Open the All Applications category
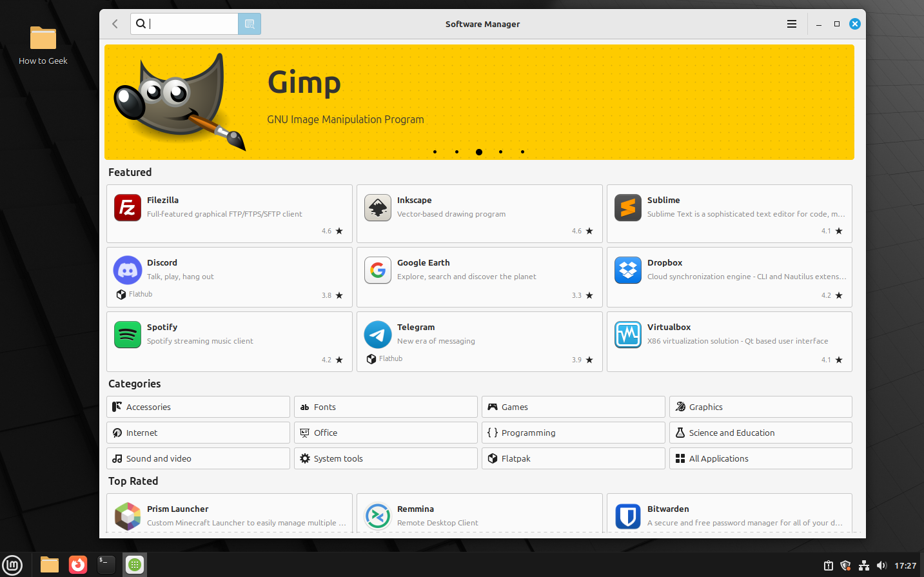Viewport: 924px width, 577px height. tap(761, 458)
